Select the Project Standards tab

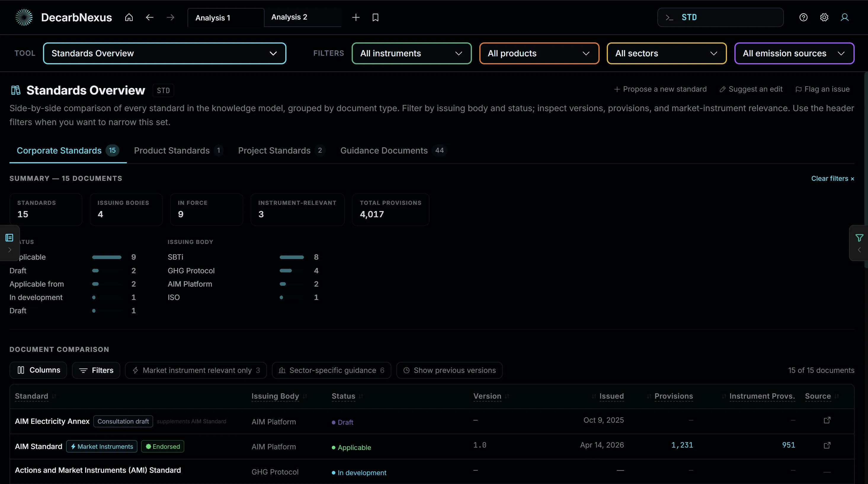coord(282,151)
